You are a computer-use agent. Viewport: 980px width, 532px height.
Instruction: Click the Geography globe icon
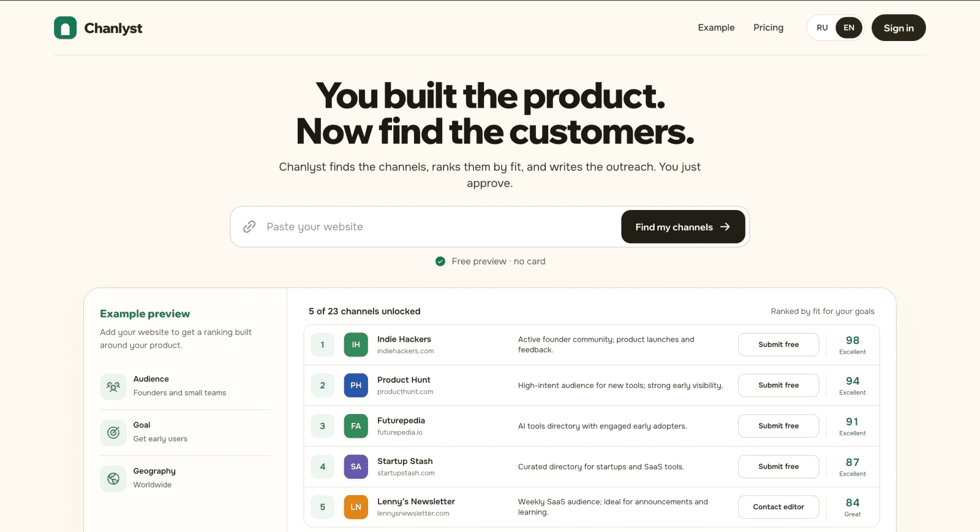click(x=113, y=478)
